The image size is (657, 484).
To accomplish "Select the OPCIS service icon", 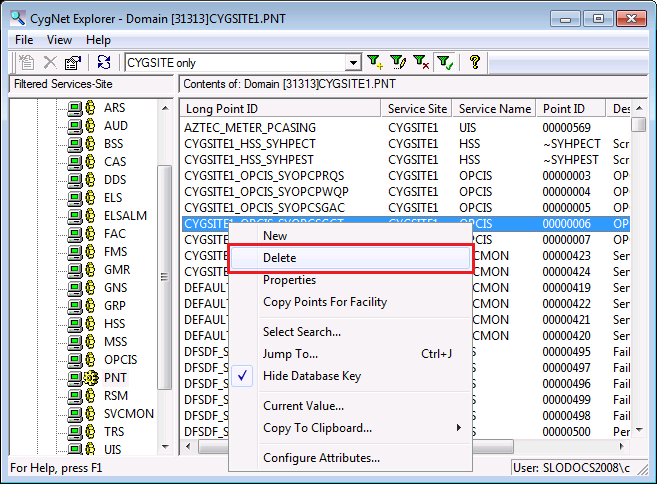I will coord(81,360).
